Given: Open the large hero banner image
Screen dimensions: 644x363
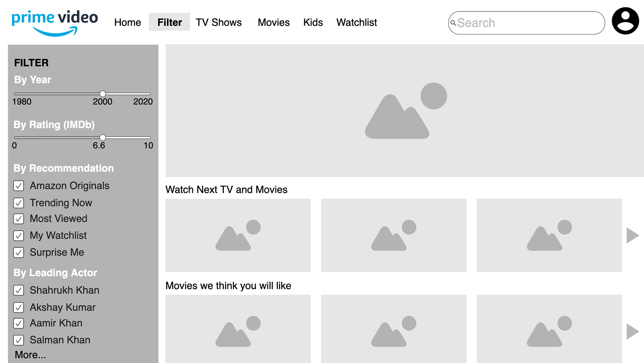Looking at the screenshot, I should click(x=405, y=111).
